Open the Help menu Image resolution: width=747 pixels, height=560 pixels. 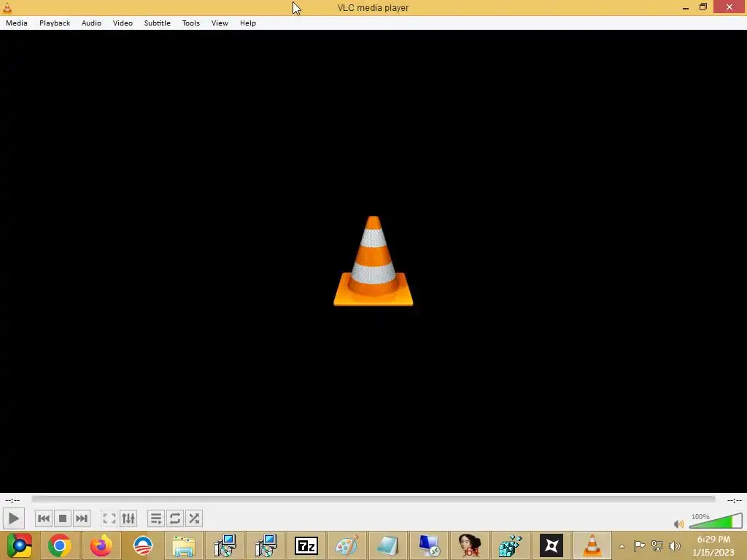[248, 23]
